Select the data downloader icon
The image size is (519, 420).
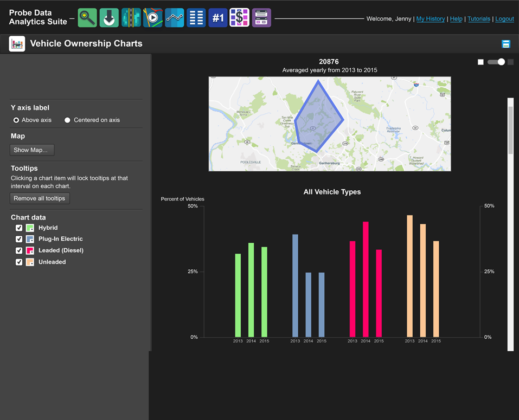tap(108, 17)
